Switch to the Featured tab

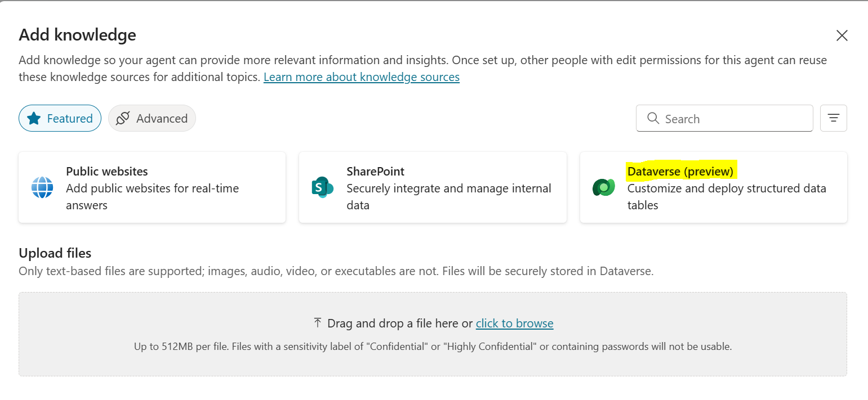coord(60,118)
